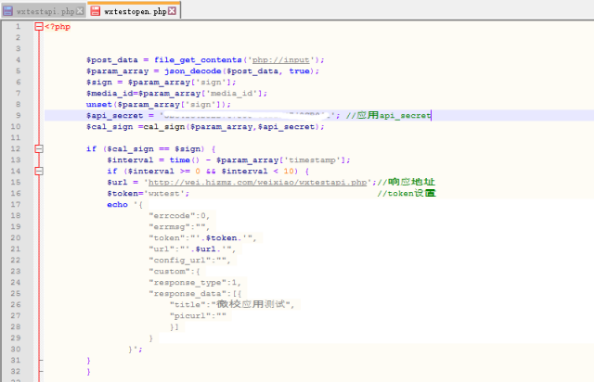Click the 'timestamp' key on line 13
595x383 pixels.
coord(312,160)
